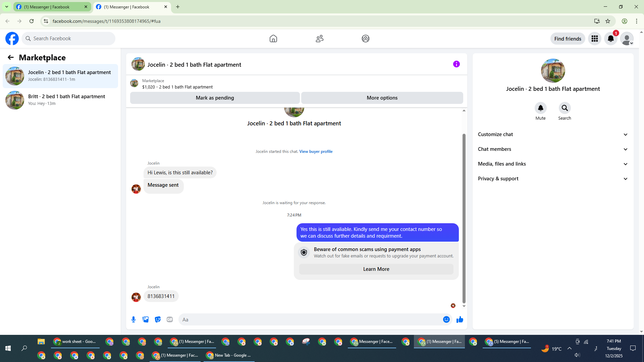Toggle the conversation information panel

click(x=456, y=64)
